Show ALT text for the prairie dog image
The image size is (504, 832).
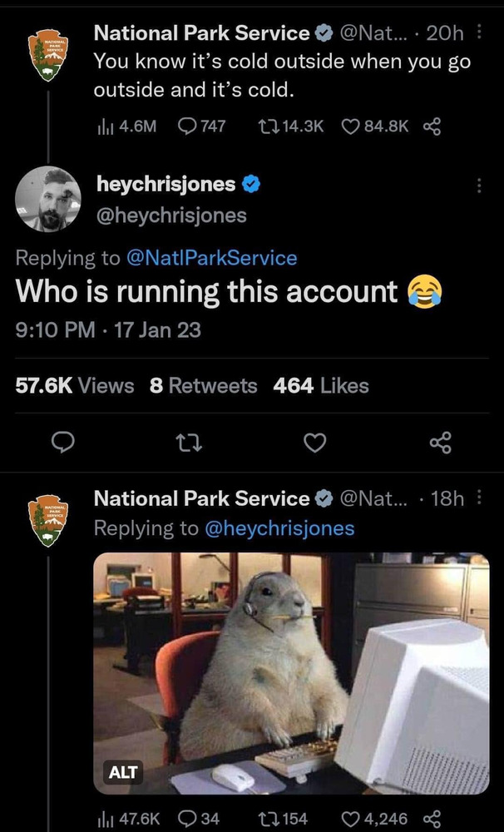pos(121,772)
